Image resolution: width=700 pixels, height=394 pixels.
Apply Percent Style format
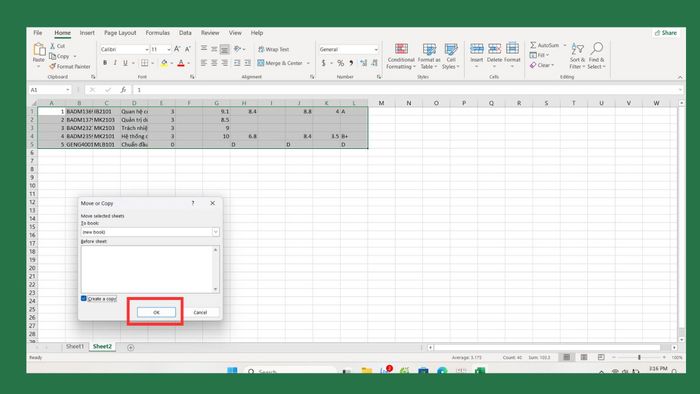point(341,63)
